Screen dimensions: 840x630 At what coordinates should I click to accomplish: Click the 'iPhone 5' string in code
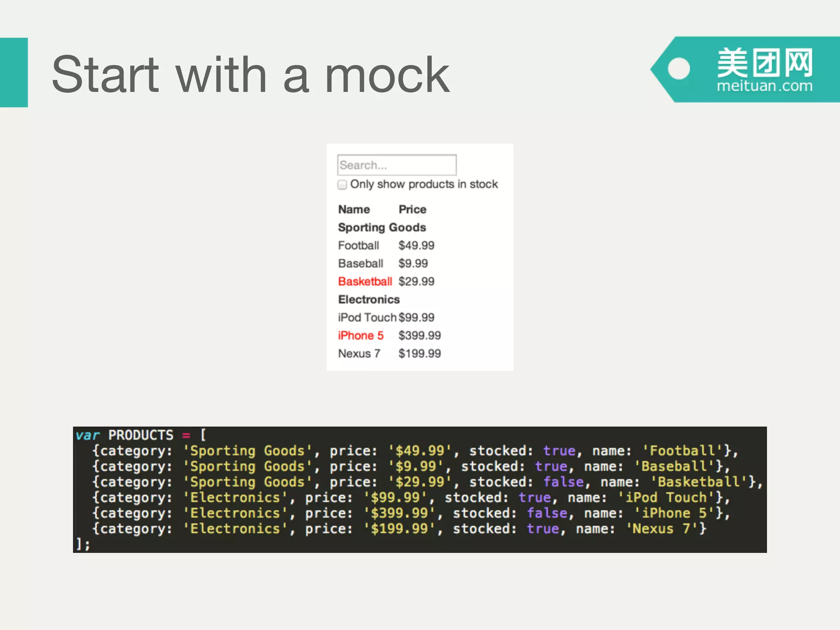click(674, 513)
